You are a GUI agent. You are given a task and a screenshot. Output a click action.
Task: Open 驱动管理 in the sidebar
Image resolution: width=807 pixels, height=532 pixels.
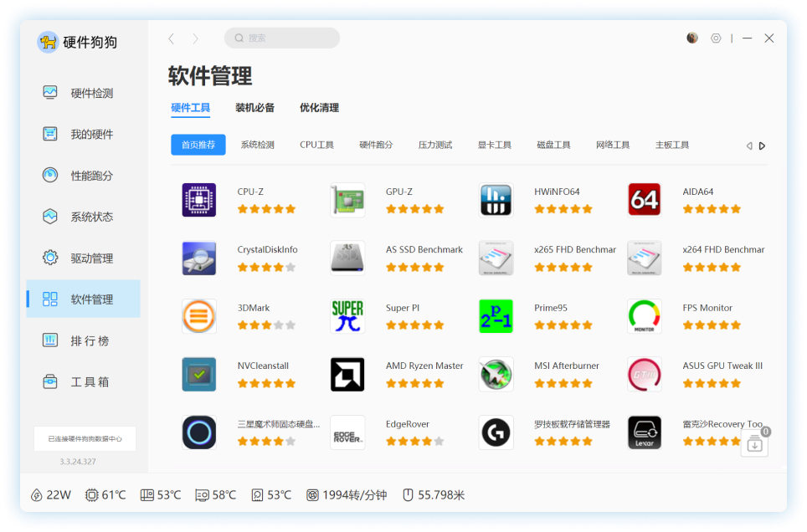click(91, 258)
